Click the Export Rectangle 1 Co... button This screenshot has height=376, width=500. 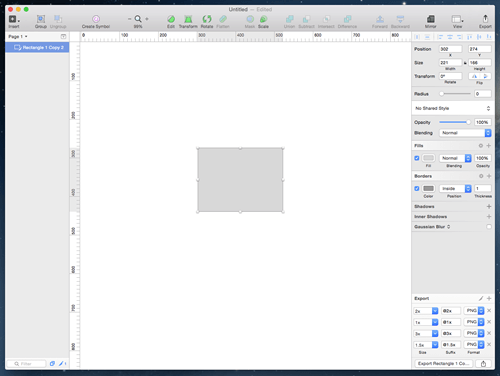[443, 364]
